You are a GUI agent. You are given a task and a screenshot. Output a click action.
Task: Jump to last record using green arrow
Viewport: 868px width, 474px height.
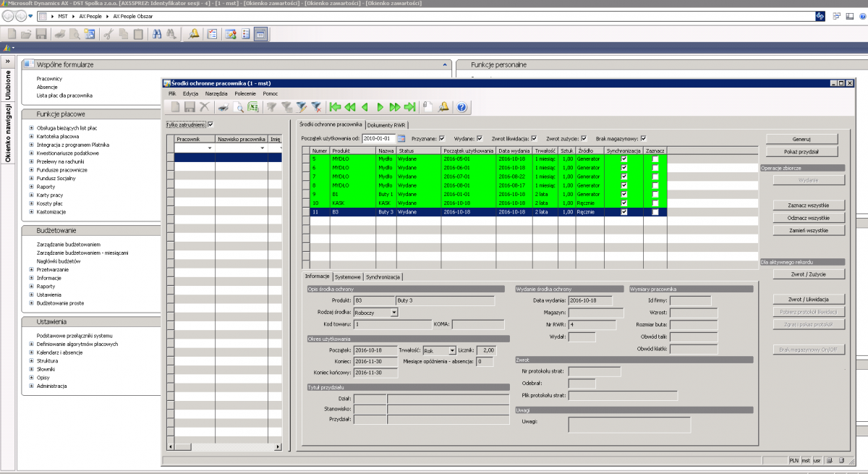[410, 107]
